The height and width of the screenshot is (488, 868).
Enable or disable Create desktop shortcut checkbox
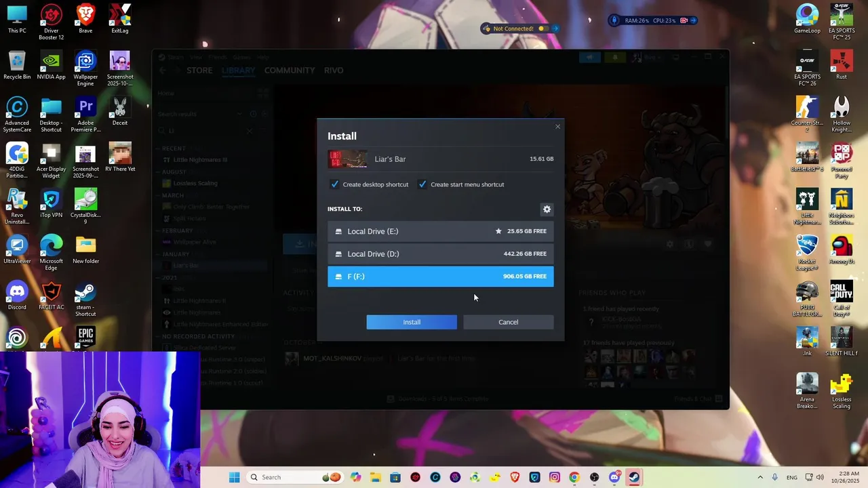tap(334, 184)
